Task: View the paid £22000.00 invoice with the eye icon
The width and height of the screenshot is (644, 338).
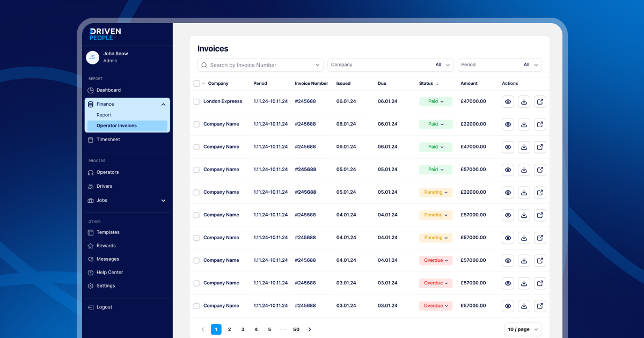Action: pos(508,124)
